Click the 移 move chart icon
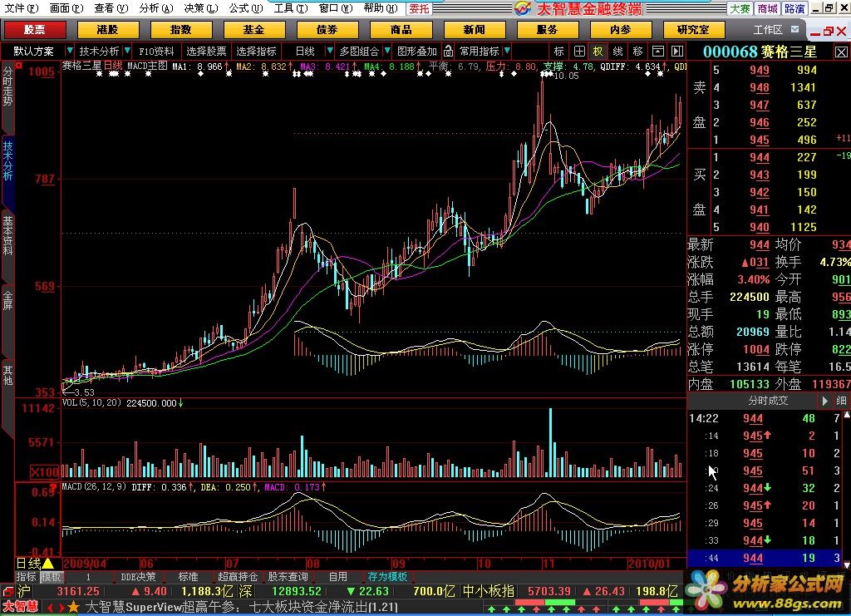This screenshot has width=851, height=616. [x=637, y=51]
